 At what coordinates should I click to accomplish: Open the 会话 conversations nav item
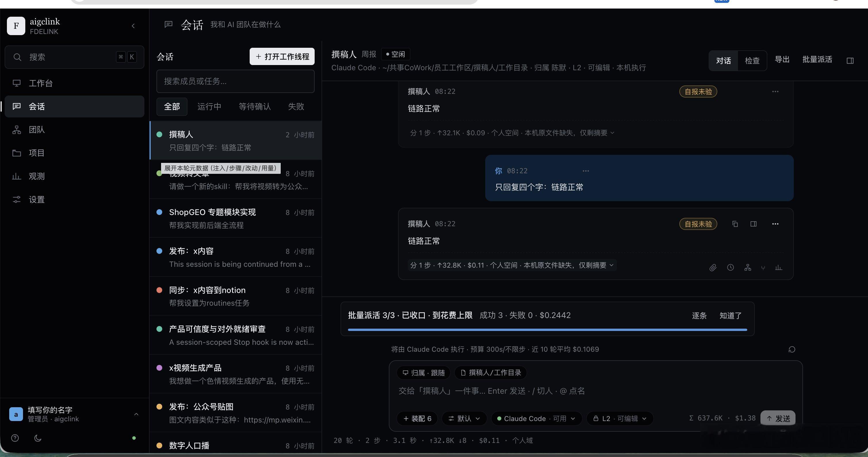[x=74, y=106]
